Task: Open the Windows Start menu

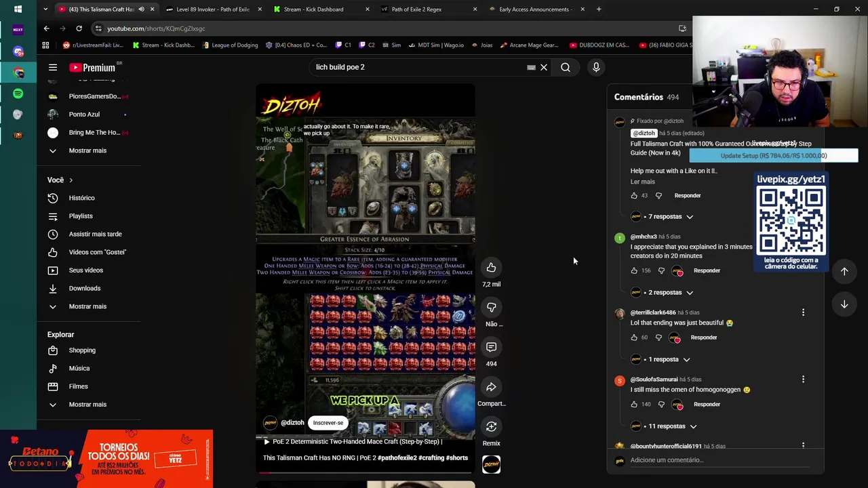Action: [x=18, y=9]
